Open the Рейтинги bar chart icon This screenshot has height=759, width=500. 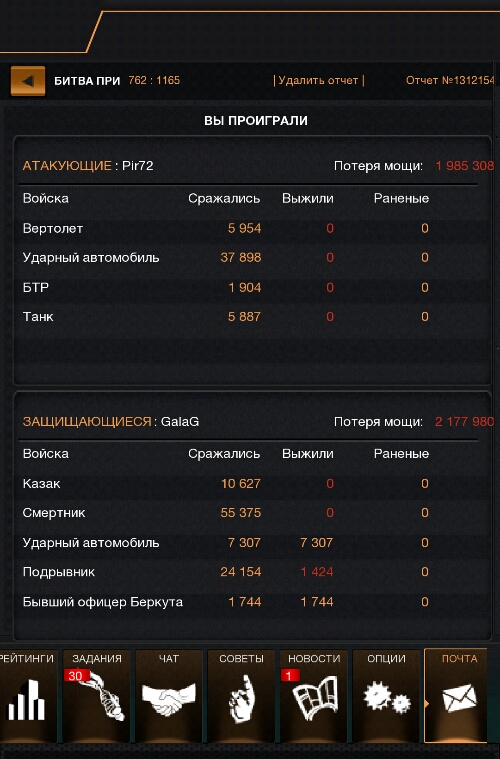[26, 697]
